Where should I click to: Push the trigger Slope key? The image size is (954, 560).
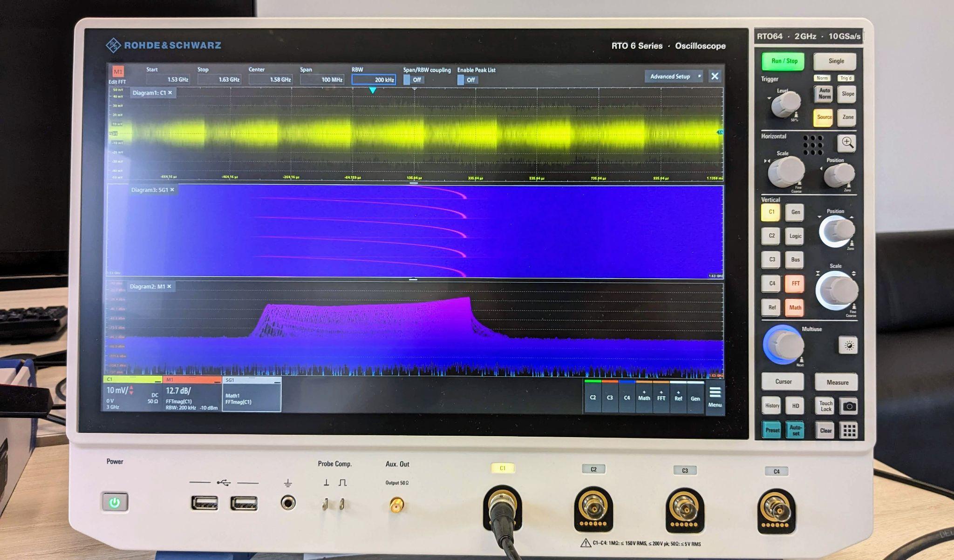pos(847,94)
